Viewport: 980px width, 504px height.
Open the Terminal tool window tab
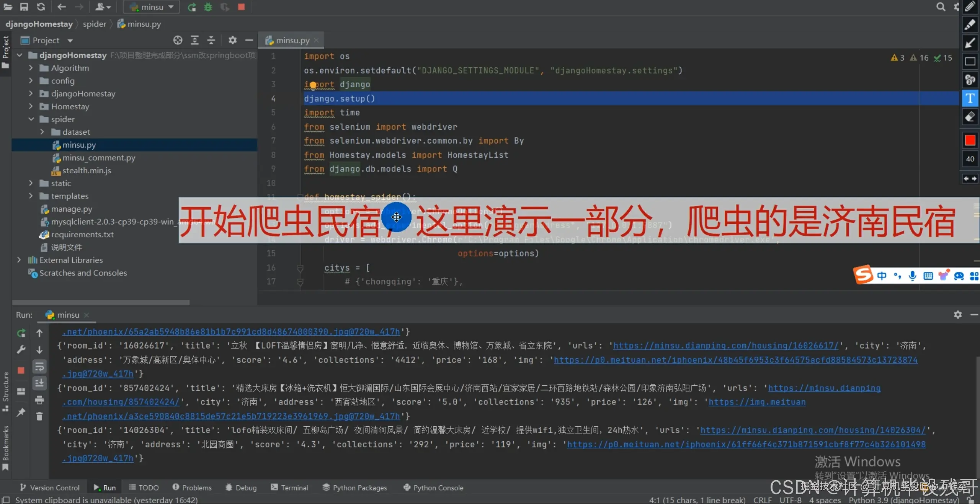pyautogui.click(x=289, y=488)
